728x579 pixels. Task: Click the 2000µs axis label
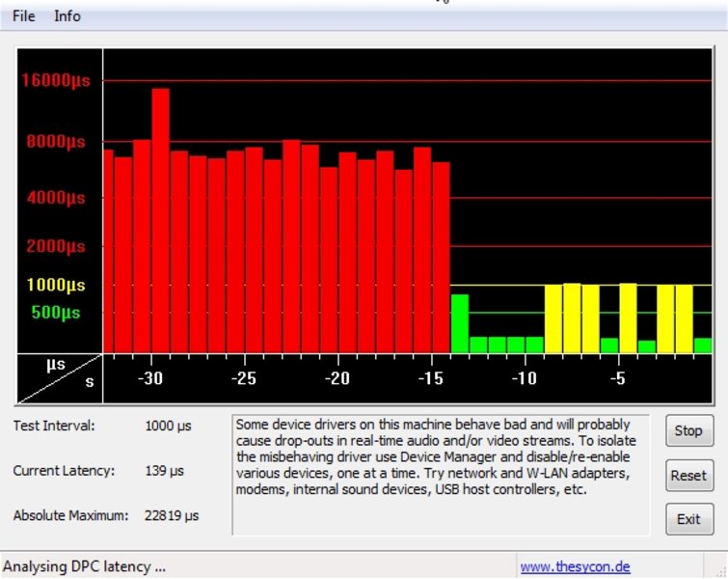56,246
